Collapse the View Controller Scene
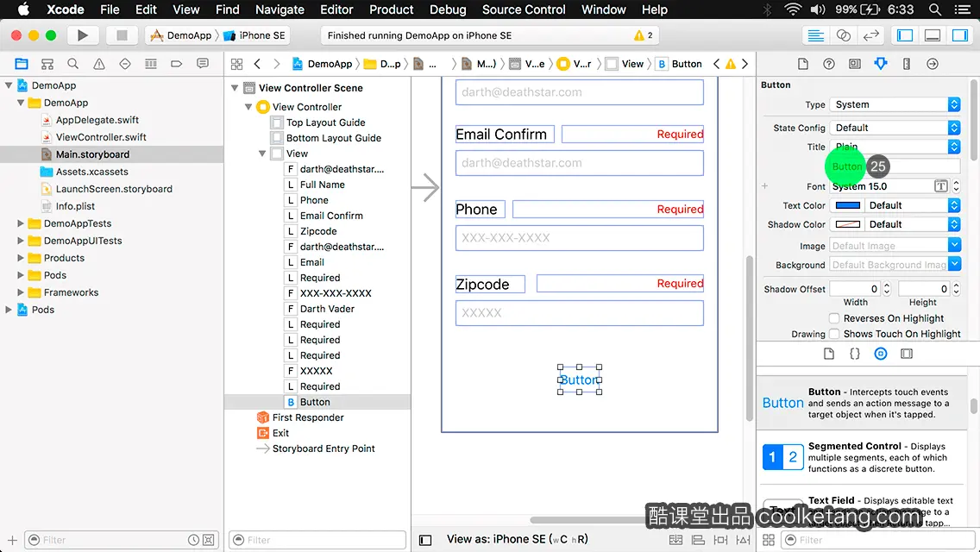The width and height of the screenshot is (980, 552). click(235, 88)
